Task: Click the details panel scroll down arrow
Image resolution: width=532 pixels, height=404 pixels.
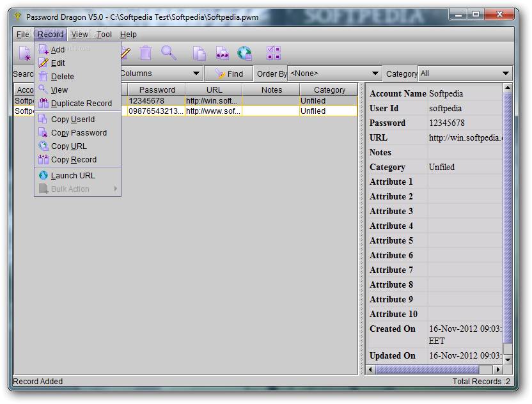Action: pos(508,359)
